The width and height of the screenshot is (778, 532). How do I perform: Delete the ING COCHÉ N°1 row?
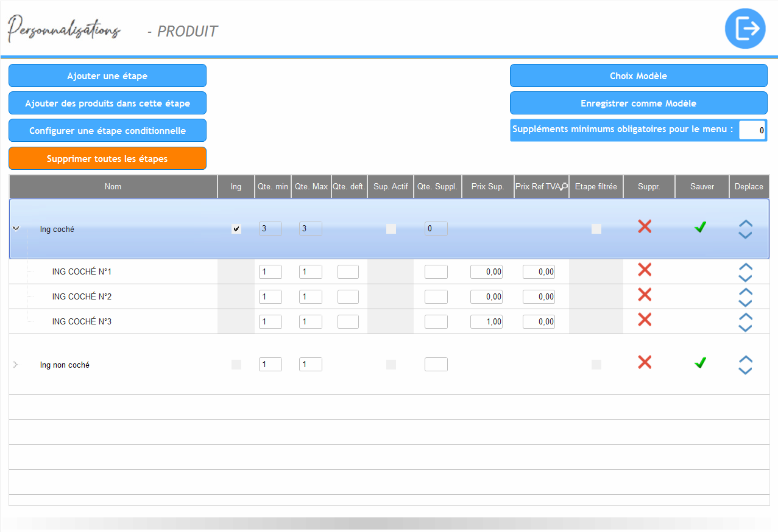pyautogui.click(x=645, y=270)
